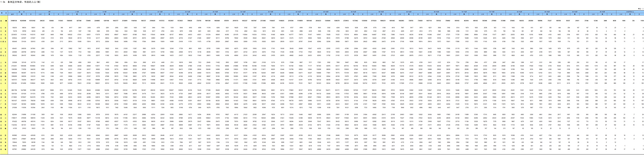Viewport: 644px width, 158px height.
Task: Select the 85-89岁 age group header
Action: (547, 12)
